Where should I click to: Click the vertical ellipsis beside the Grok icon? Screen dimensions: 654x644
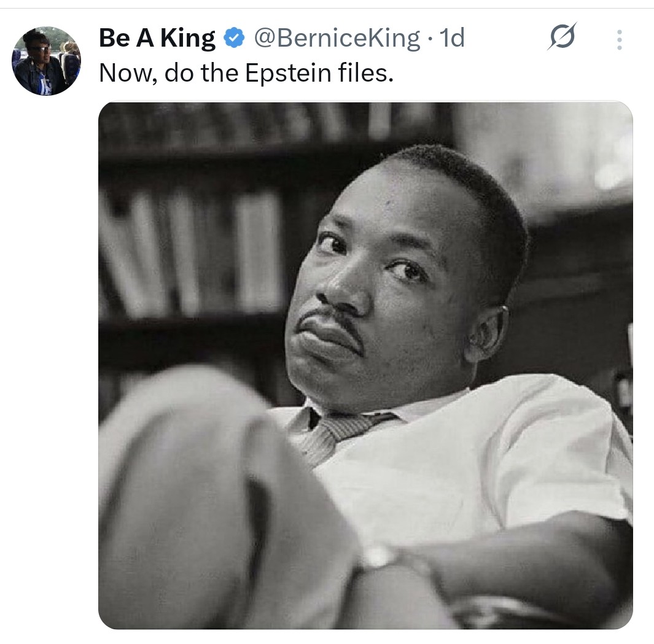pyautogui.click(x=618, y=38)
